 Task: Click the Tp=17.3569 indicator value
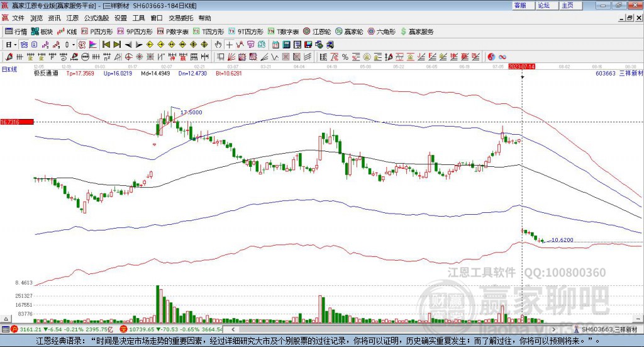[80, 73]
